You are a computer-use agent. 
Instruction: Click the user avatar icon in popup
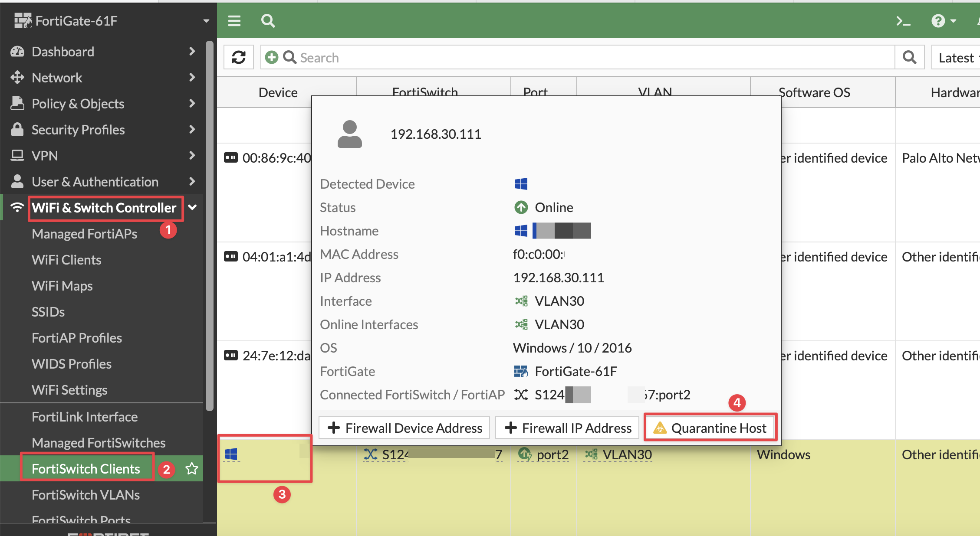click(x=350, y=134)
